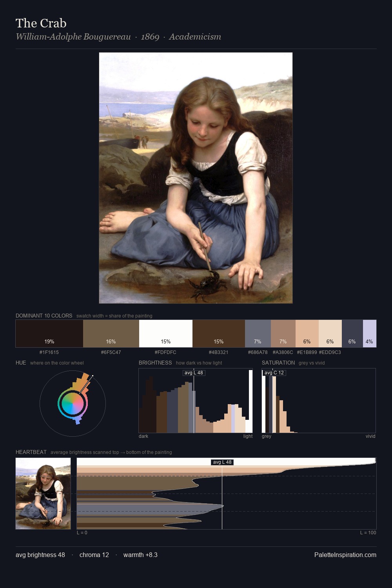Click 'how dark vs how light' caption
392x588 pixels.
(x=199, y=363)
